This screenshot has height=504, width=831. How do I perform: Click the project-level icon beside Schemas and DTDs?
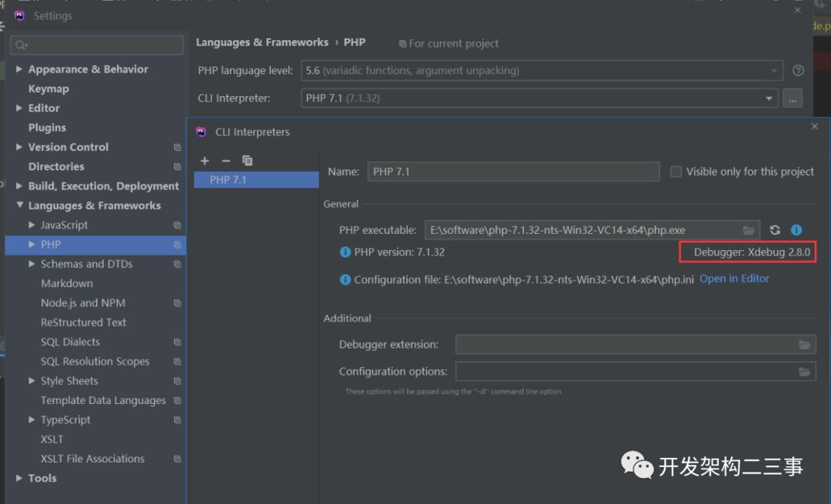pos(178,265)
